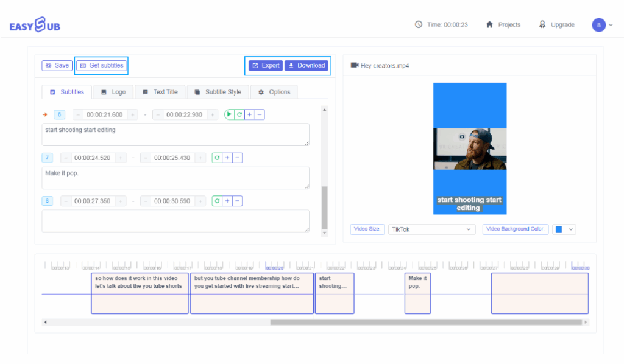The height and width of the screenshot is (364, 624).
Task: Play subtitle 6 with the green play icon
Action: coord(230,114)
